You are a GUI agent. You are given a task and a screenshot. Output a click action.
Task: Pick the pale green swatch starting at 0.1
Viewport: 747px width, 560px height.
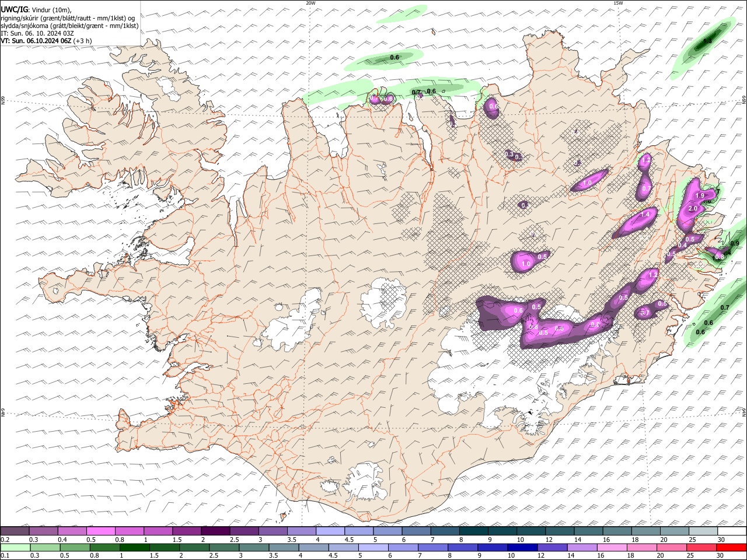pyautogui.click(x=15, y=547)
